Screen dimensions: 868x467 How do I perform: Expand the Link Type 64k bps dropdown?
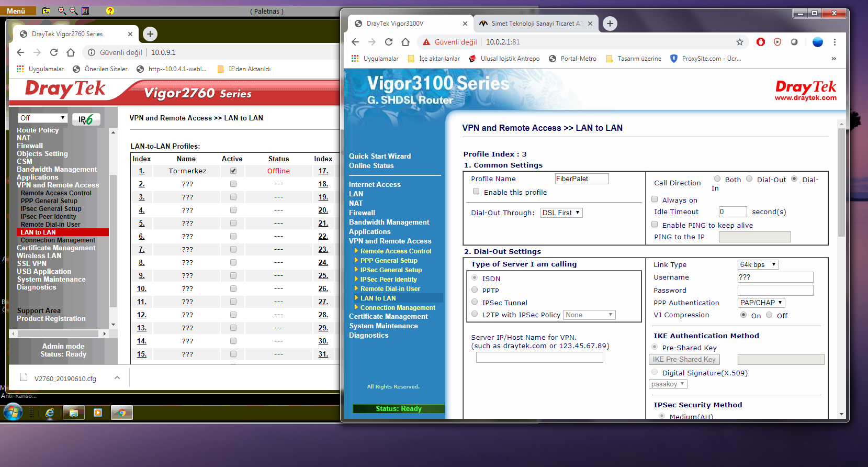click(758, 264)
